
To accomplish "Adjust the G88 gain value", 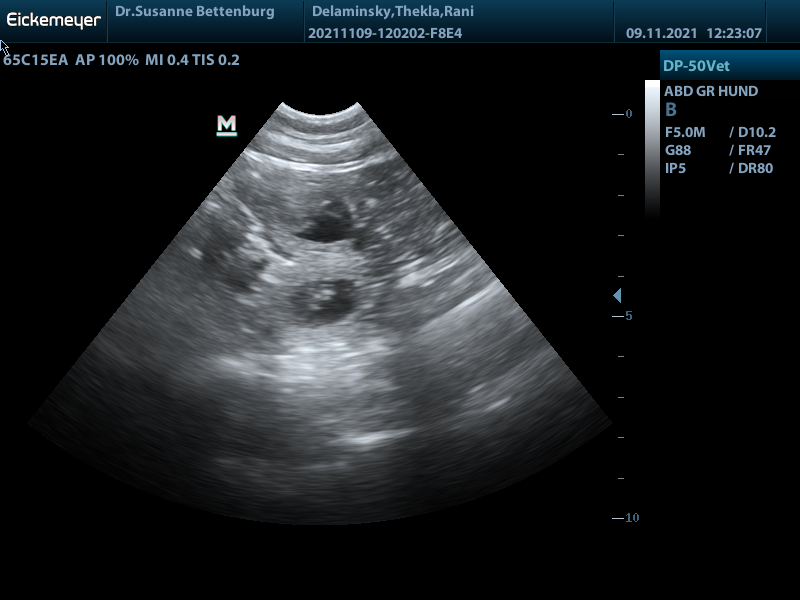I will tap(678, 150).
